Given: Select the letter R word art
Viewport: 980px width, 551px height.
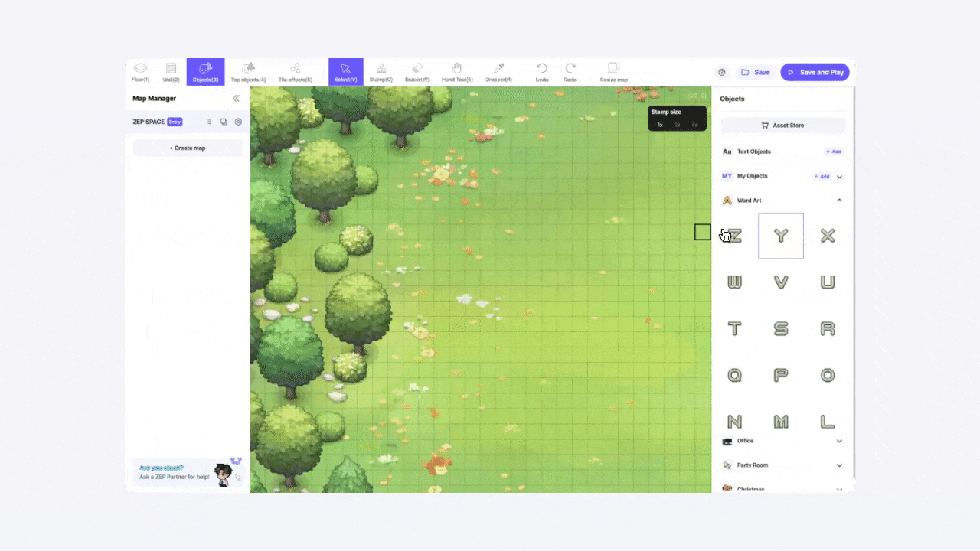Looking at the screenshot, I should (828, 329).
